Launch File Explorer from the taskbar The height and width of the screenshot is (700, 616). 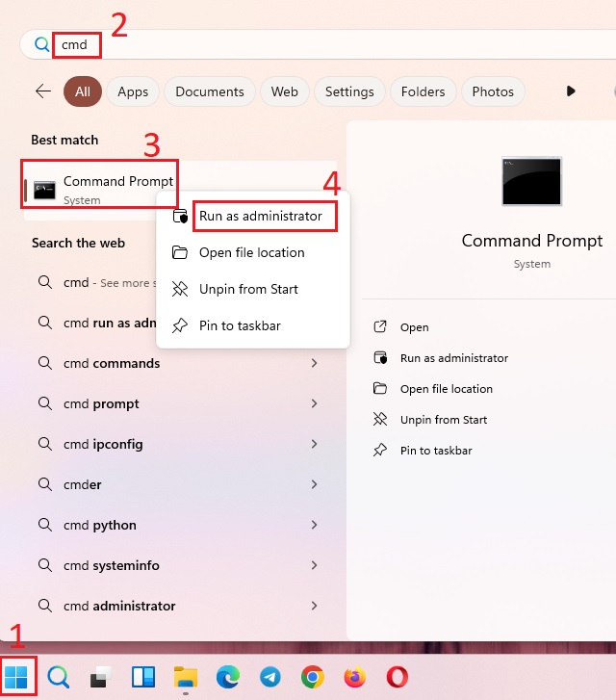point(185,677)
